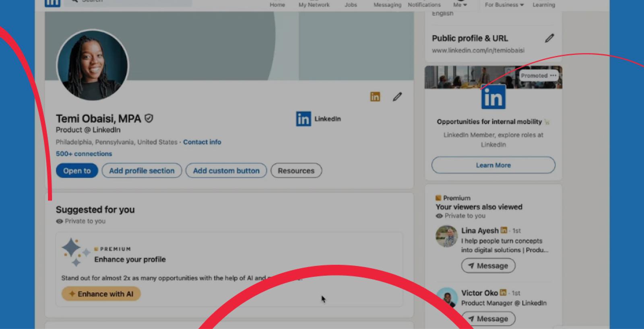Click Lina Ayesh's headline about digital solutions

(505, 245)
